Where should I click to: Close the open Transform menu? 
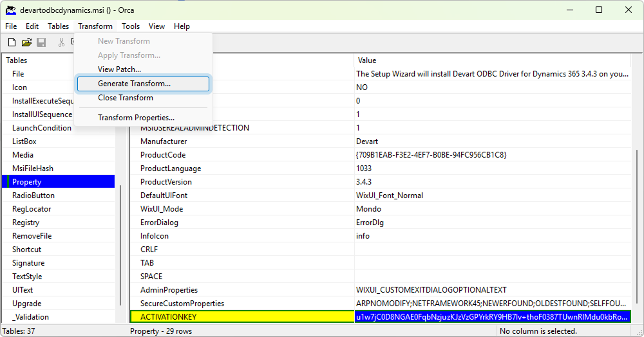pyautogui.click(x=95, y=26)
